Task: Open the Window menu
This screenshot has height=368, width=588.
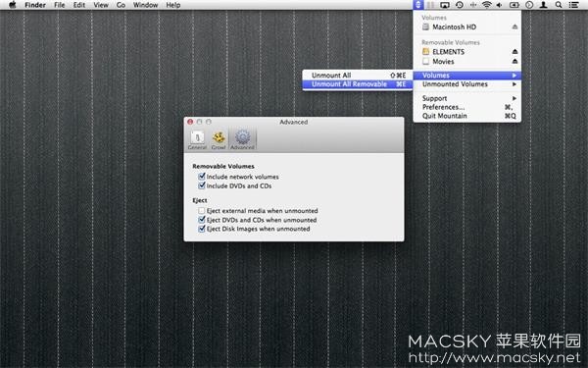Action: 145,5
